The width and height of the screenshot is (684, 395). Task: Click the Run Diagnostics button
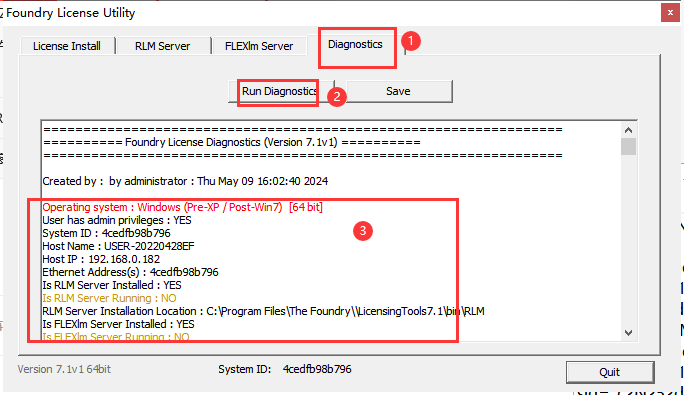click(x=280, y=91)
